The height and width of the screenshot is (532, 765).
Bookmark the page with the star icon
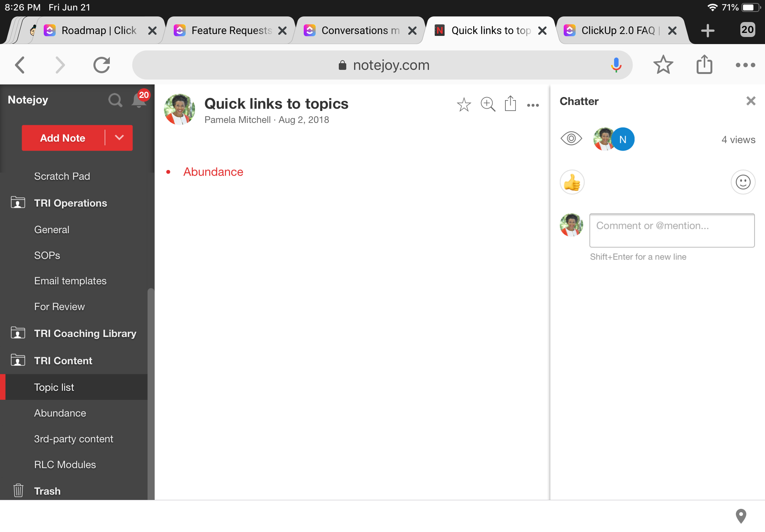(663, 65)
